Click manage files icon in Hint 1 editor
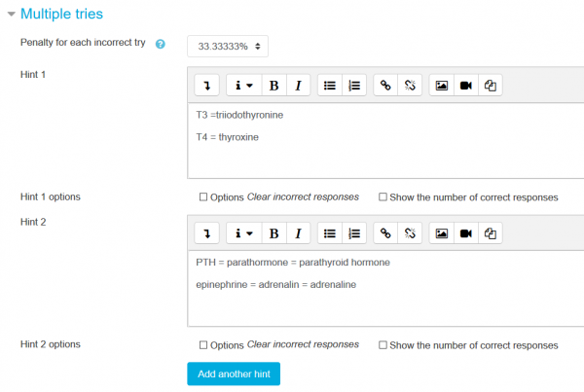584x392 pixels. tap(492, 86)
